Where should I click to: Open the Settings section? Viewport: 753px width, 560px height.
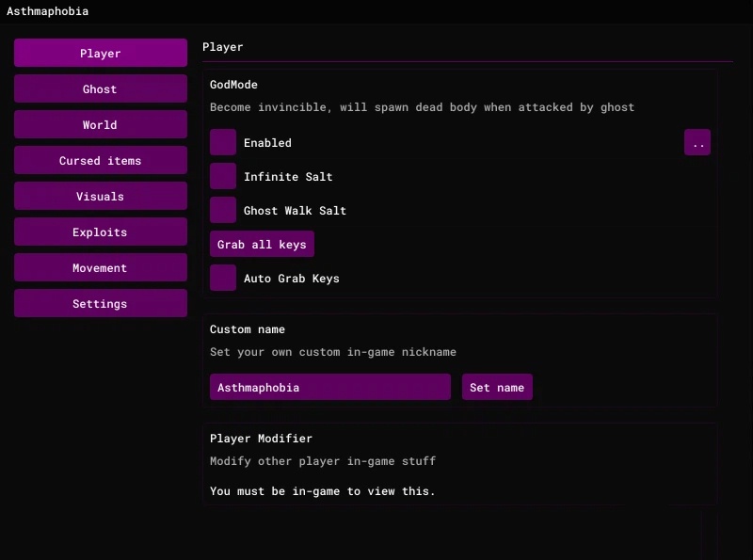tap(100, 303)
